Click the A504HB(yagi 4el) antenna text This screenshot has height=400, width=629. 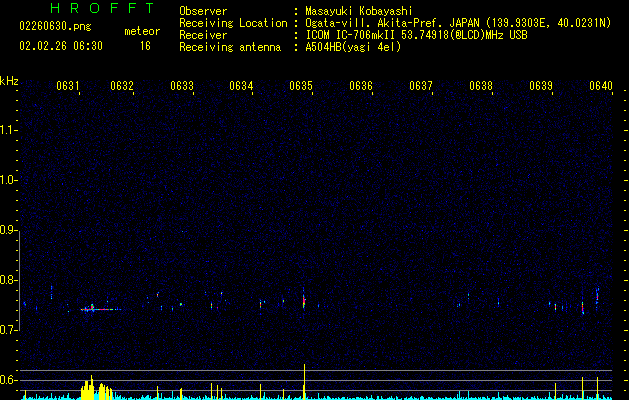click(353, 47)
